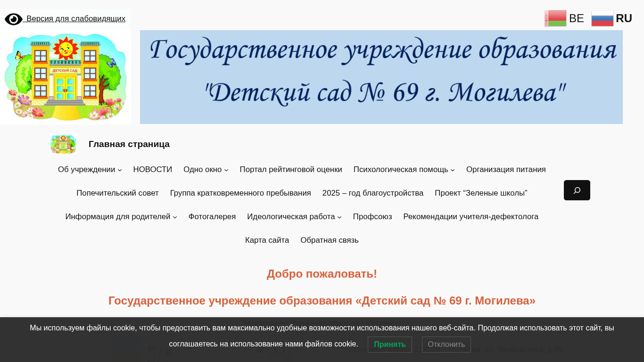Click the cookie notice text
Screen dimensions: 644x362
pyautogui.click(x=322, y=336)
